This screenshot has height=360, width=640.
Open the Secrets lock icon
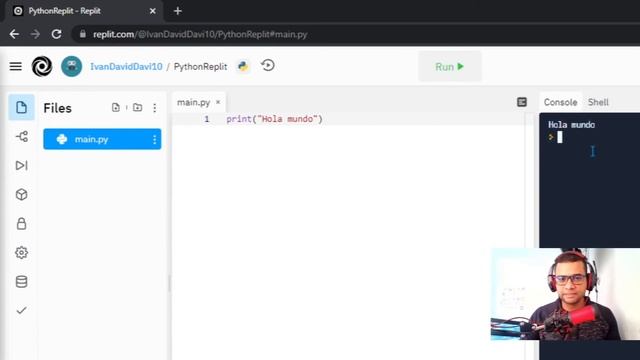click(21, 223)
